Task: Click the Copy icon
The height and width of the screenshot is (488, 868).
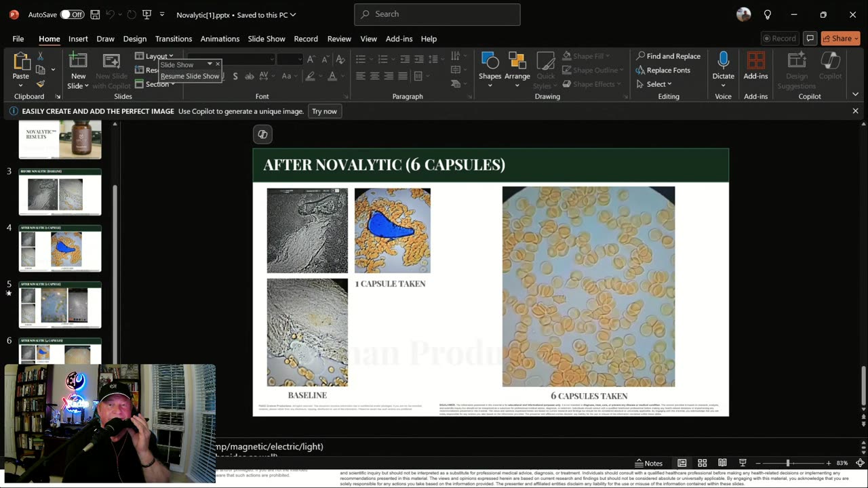Action: pyautogui.click(x=41, y=69)
